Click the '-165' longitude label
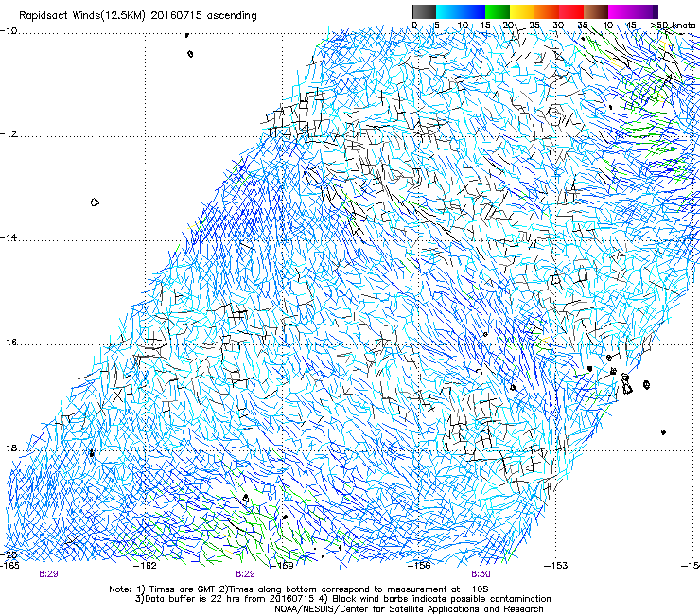The width and height of the screenshot is (700, 615). click(x=9, y=565)
